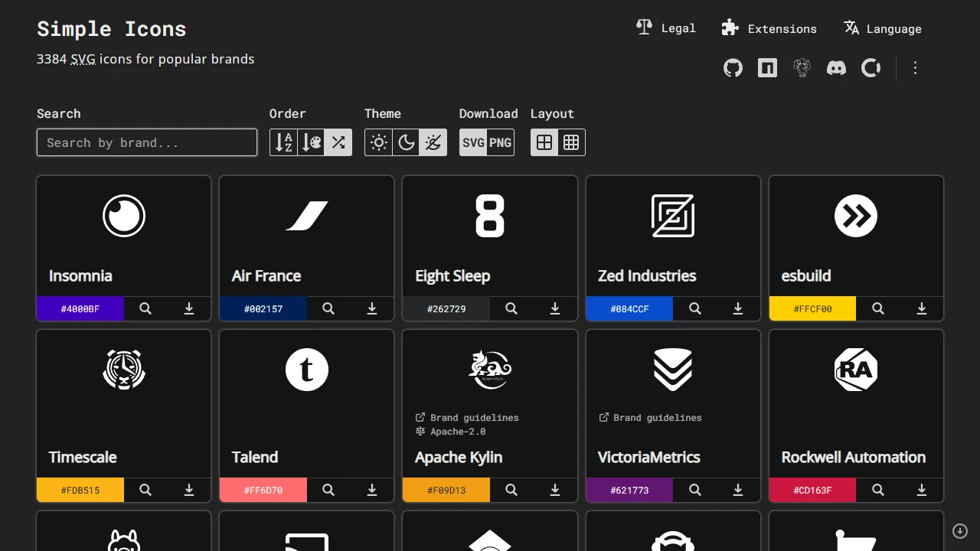Open the Extensions menu
The height and width of the screenshot is (551, 980).
(x=769, y=28)
